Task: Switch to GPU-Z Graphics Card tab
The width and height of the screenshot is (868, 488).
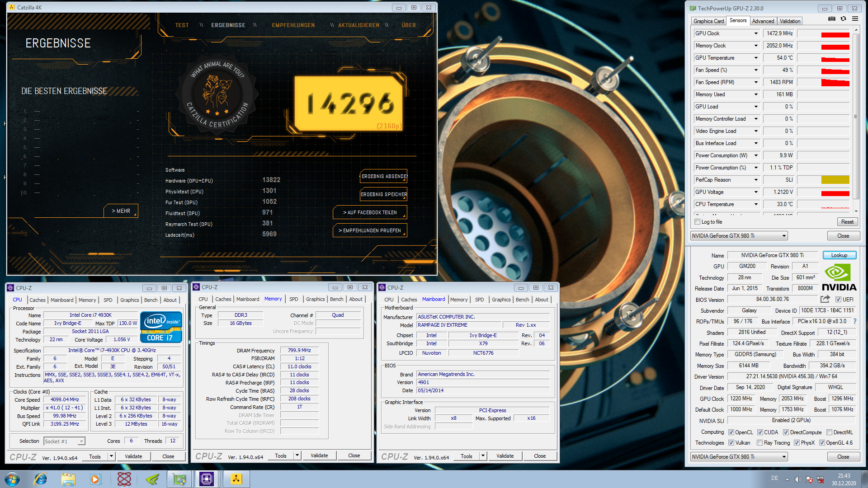Action: pos(708,21)
